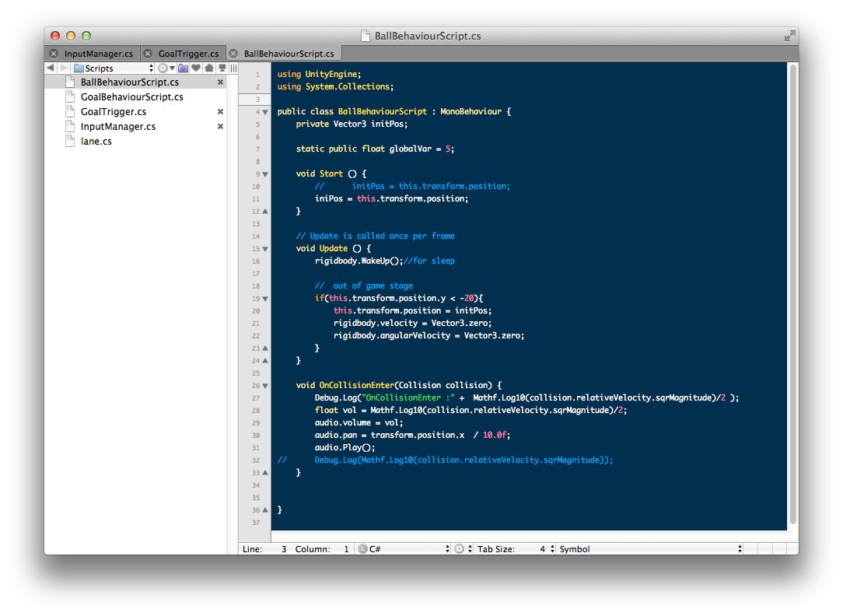This screenshot has height=616, width=843.
Task: Click the SCM status folder icon
Action: click(x=183, y=68)
